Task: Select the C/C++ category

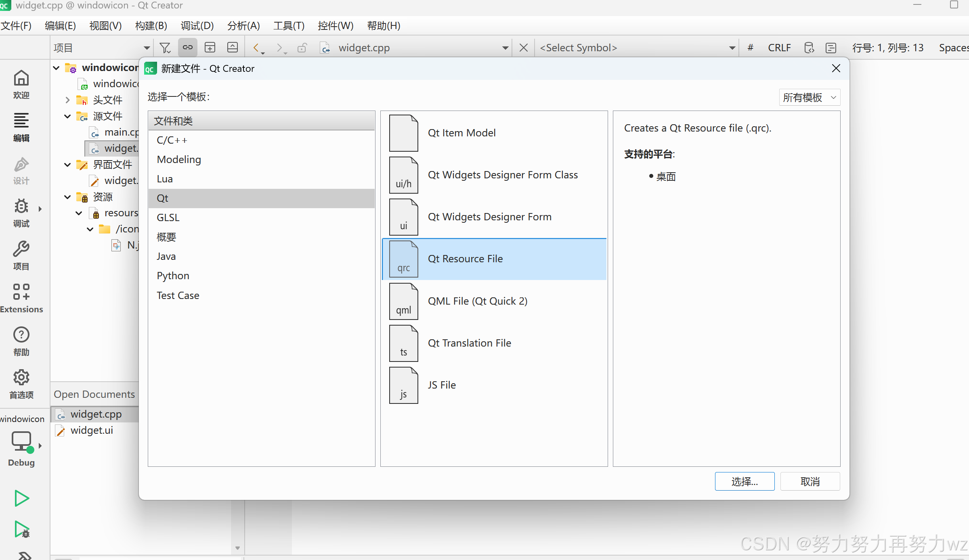Action: click(261, 140)
